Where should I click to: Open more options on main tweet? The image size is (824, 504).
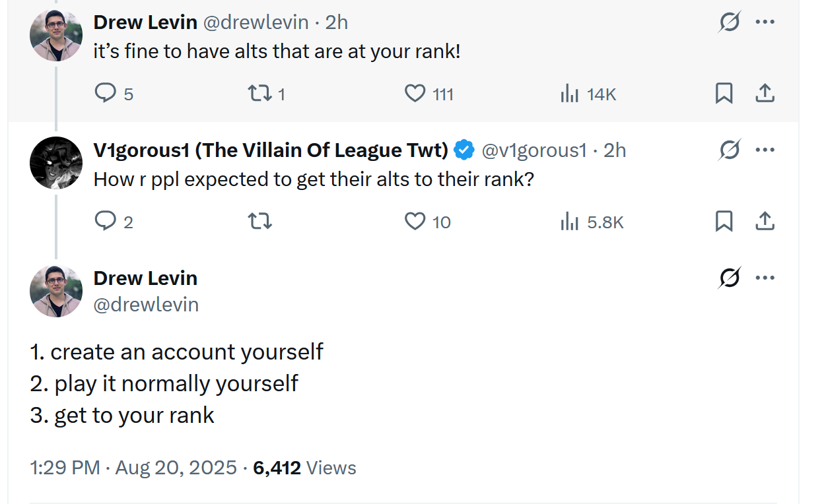(765, 278)
